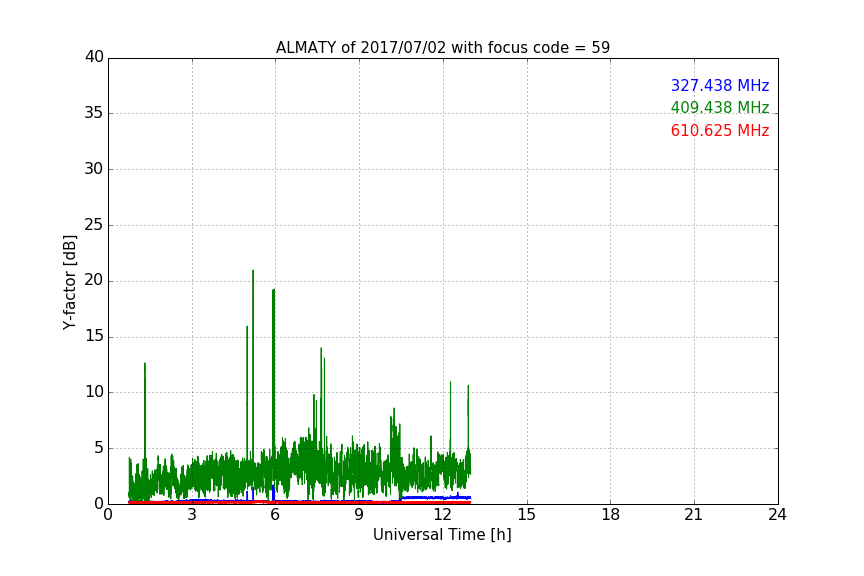This screenshot has width=864, height=576.
Task: Click the x-axis tick label 6
Action: 276,515
